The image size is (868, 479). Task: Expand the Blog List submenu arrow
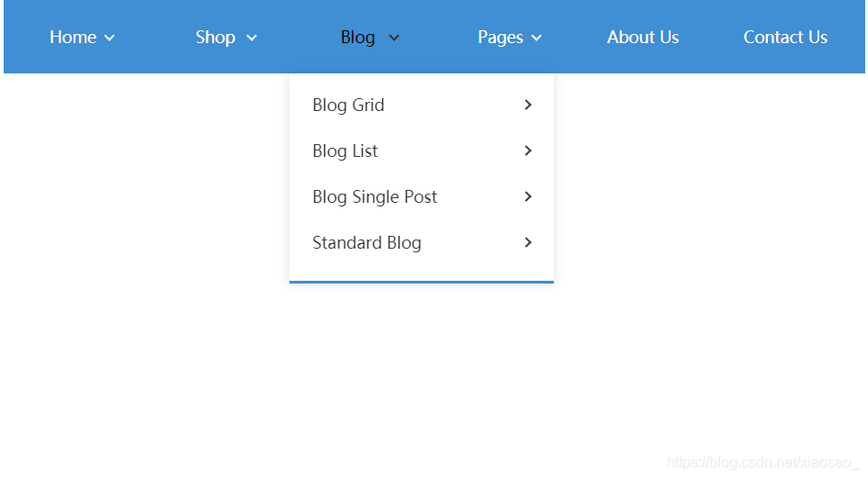tap(528, 151)
